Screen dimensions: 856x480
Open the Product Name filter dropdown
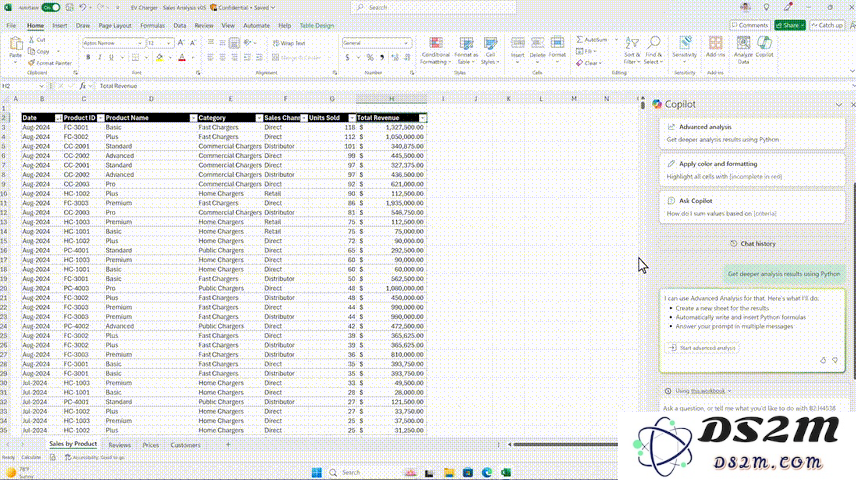point(193,118)
